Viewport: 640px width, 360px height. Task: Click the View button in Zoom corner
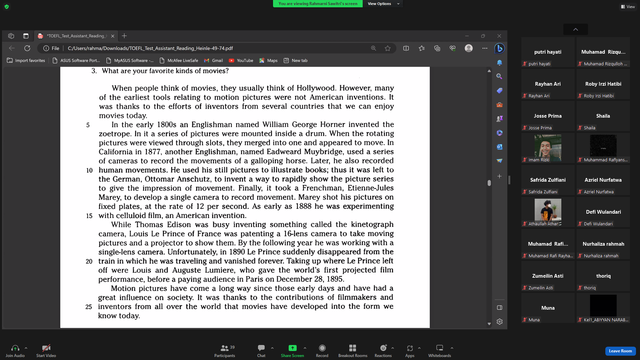tap(628, 7)
